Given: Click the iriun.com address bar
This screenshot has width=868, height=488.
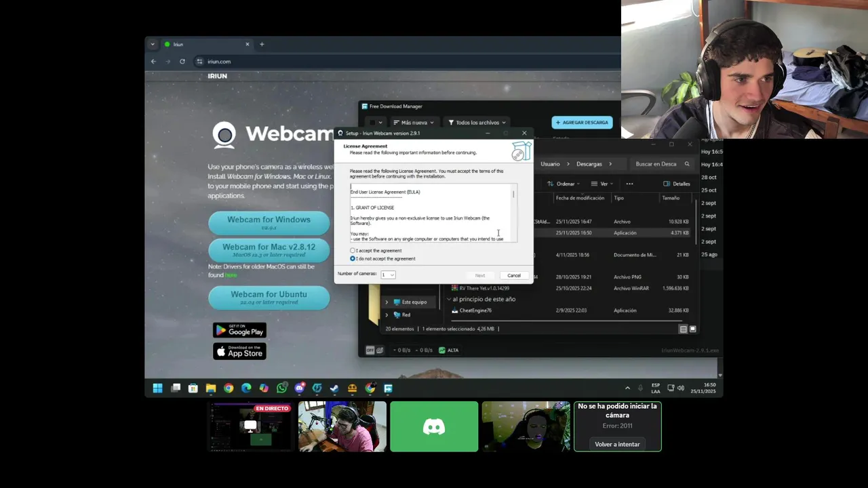Looking at the screenshot, I should pos(407,62).
